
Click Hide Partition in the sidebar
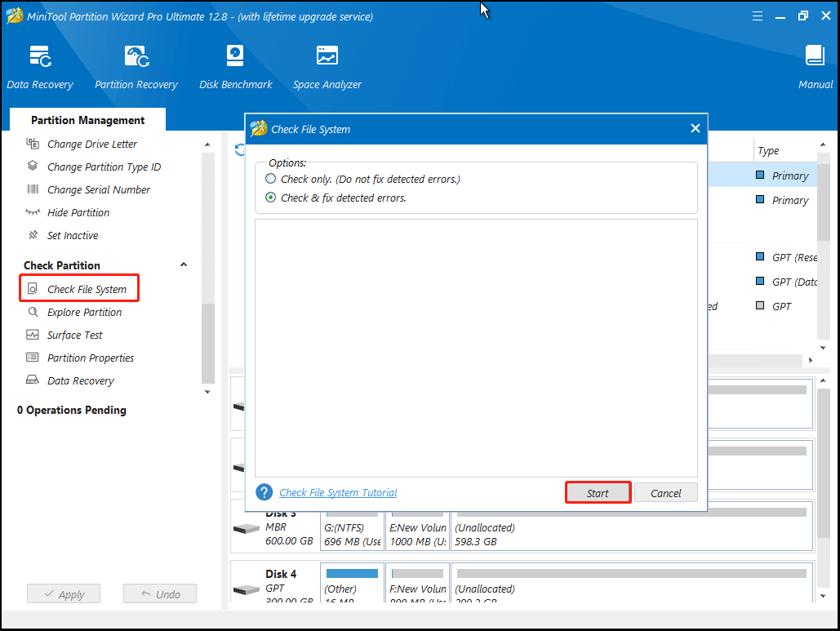[x=78, y=212]
